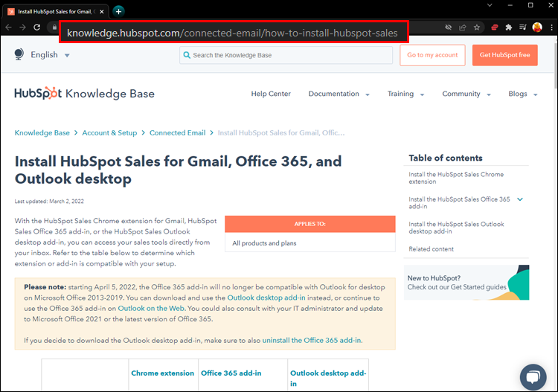
Task: Click the Get HubSpot free button
Action: (504, 55)
